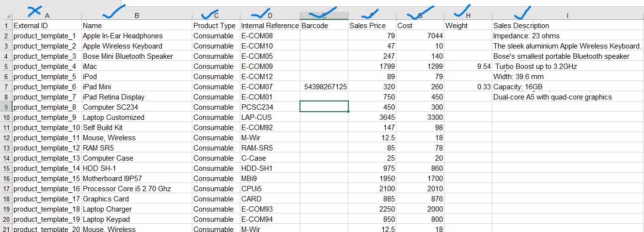The image size is (644, 232).
Task: Click barcode value "54398267125"
Action: pyautogui.click(x=324, y=87)
